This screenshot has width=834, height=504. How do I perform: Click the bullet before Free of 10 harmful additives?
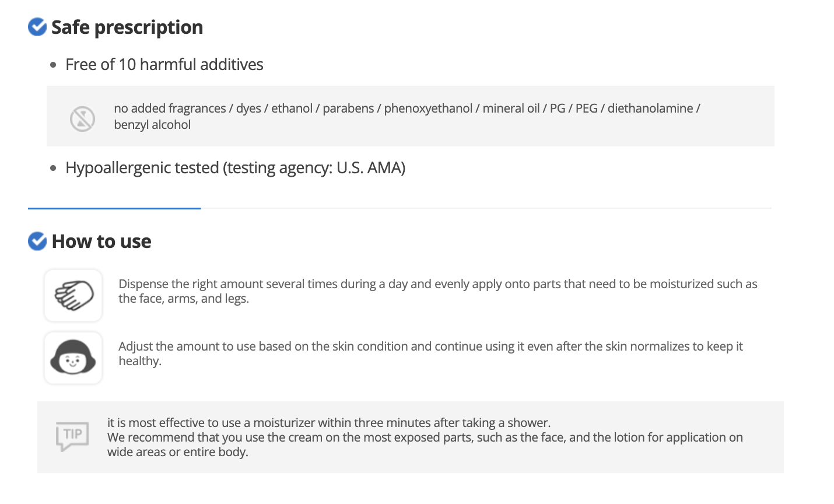click(x=54, y=65)
